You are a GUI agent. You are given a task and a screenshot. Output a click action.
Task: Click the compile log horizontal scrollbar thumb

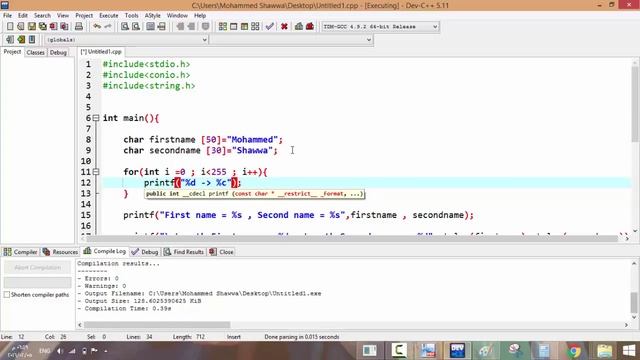pos(157,325)
